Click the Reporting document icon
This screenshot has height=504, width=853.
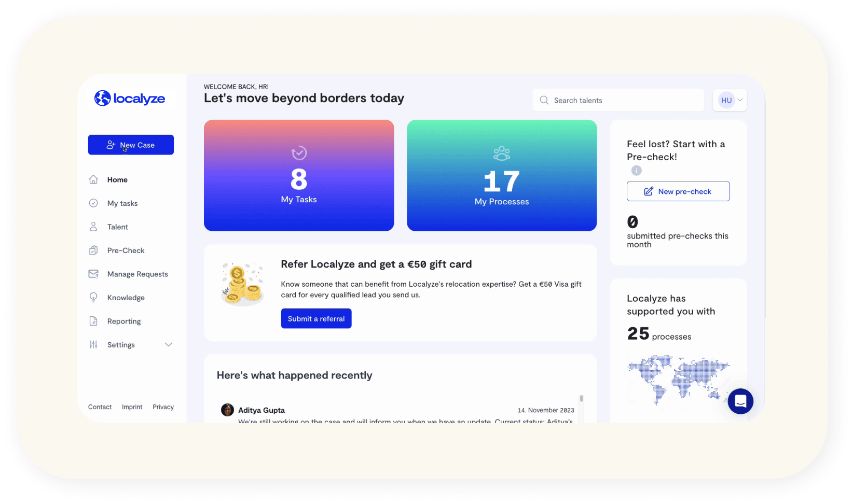point(93,321)
